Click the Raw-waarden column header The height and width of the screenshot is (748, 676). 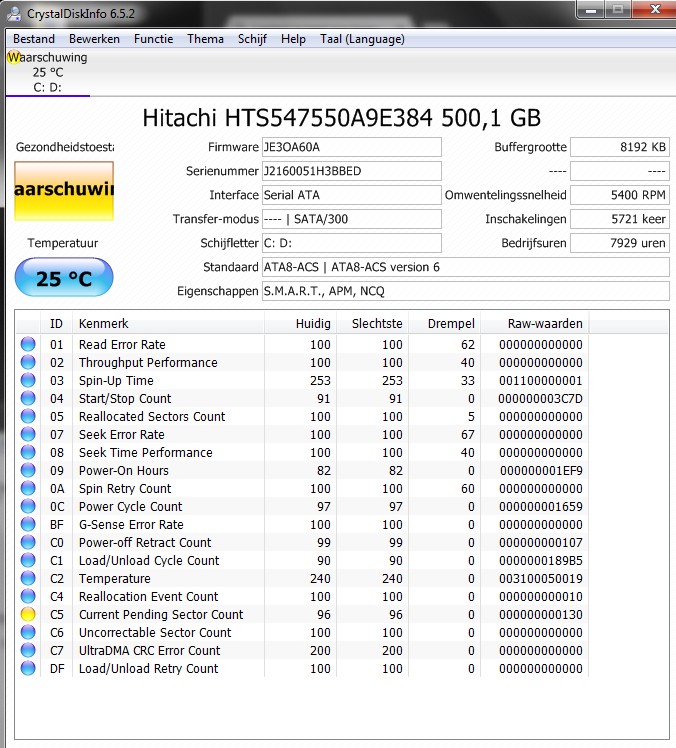click(535, 323)
